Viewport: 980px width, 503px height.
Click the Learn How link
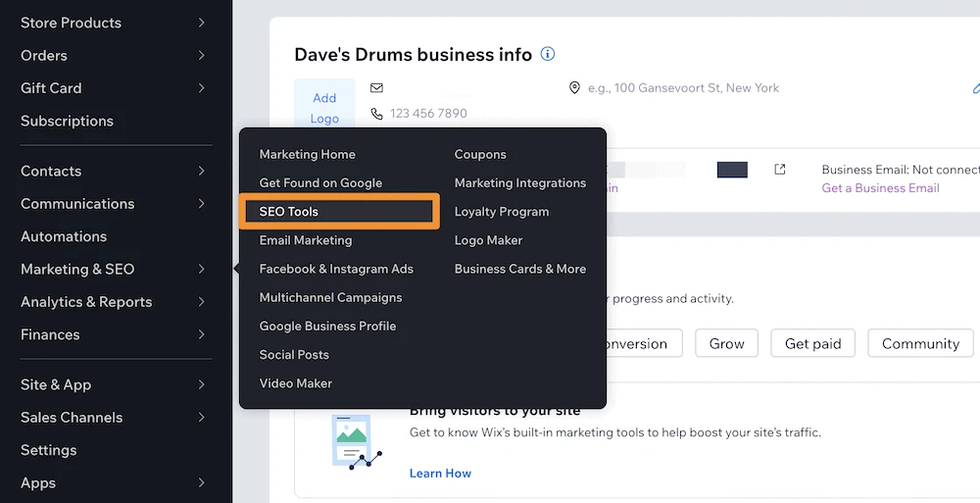pos(440,474)
